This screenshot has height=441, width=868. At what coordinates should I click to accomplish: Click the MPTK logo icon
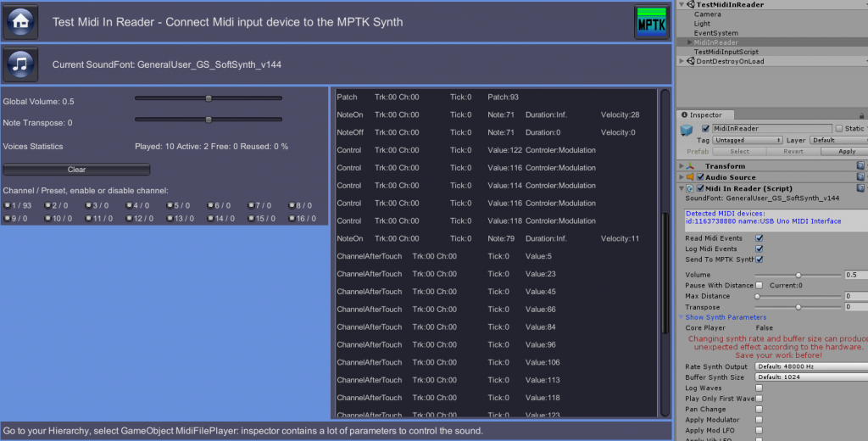(x=652, y=21)
